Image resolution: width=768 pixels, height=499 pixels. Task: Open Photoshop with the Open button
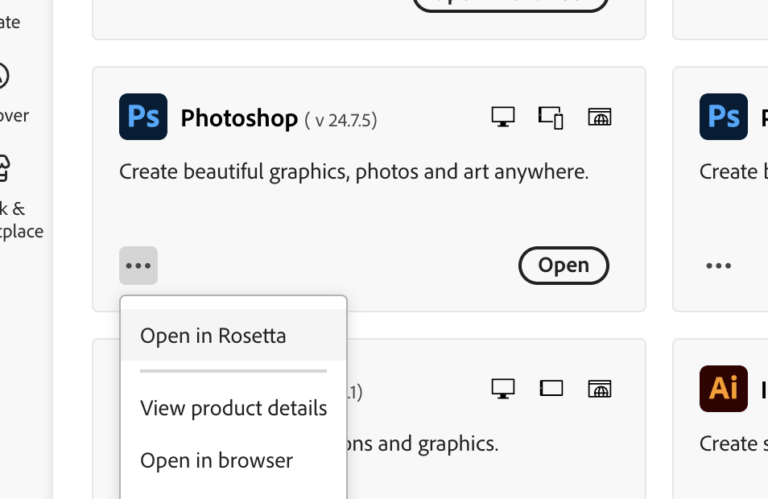coord(564,265)
